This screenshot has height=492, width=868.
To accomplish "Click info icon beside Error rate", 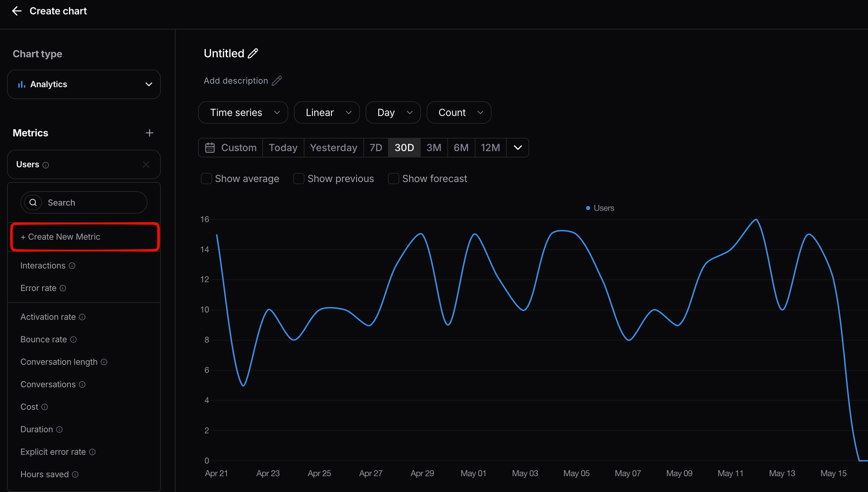I will pos(63,288).
